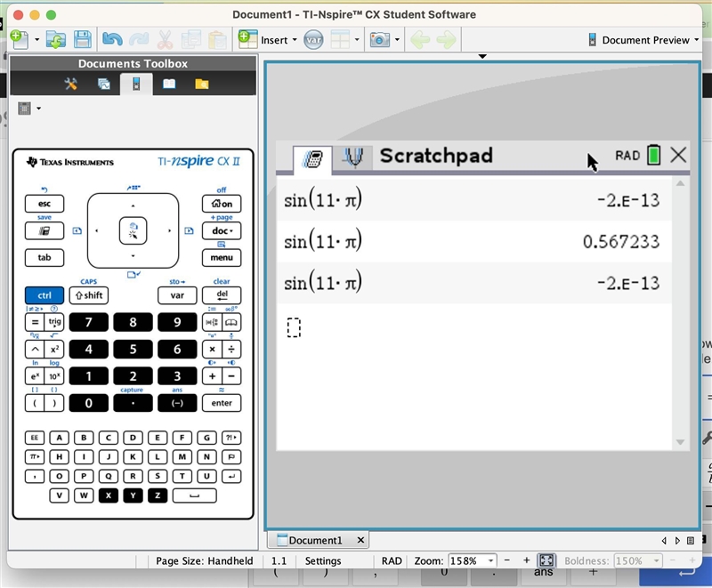Click the esc key on the emulator keypad
The width and height of the screenshot is (712, 588).
coord(44,204)
